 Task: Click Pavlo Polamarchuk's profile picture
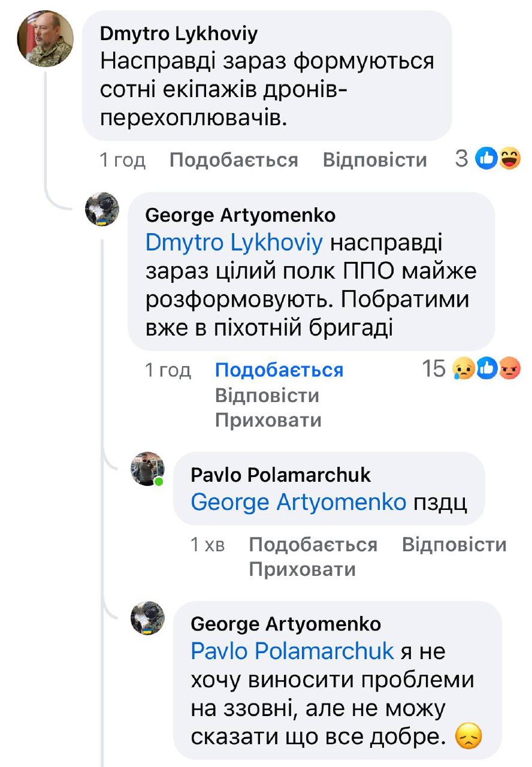pyautogui.click(x=147, y=469)
